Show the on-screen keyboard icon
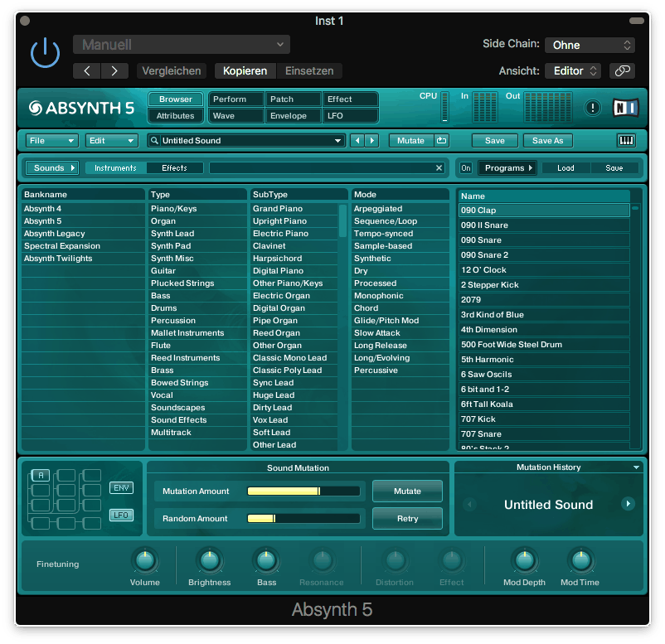665x644 pixels. [627, 141]
